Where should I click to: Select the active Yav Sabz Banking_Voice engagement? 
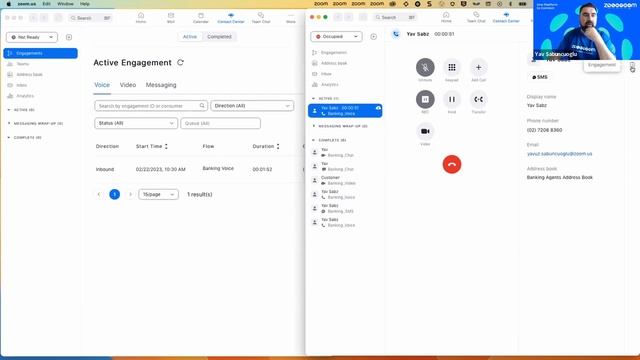click(345, 111)
